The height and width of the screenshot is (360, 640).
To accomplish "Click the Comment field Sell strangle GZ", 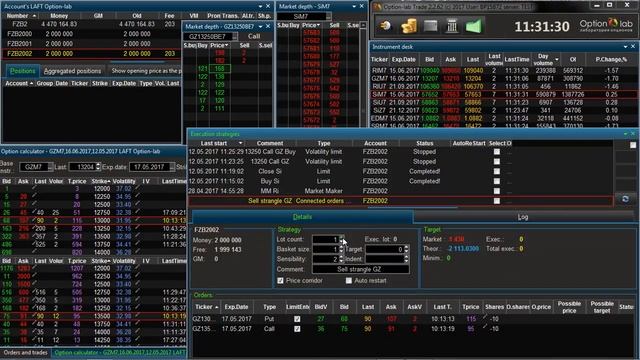I will 360,269.
